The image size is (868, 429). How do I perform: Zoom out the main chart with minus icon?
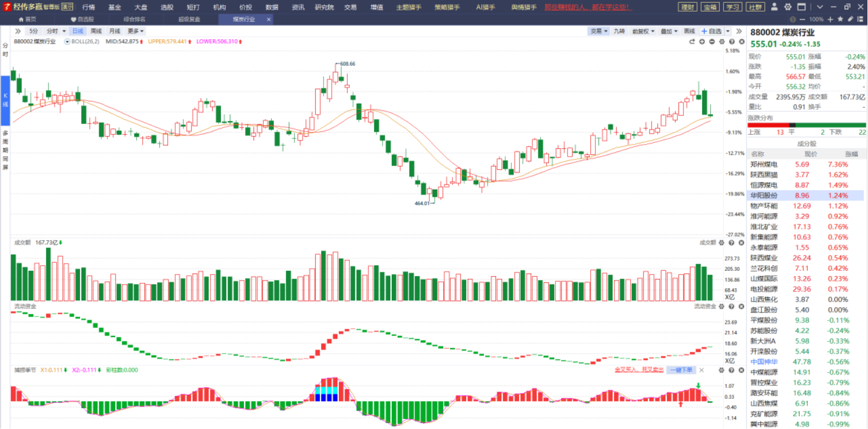click(712, 42)
